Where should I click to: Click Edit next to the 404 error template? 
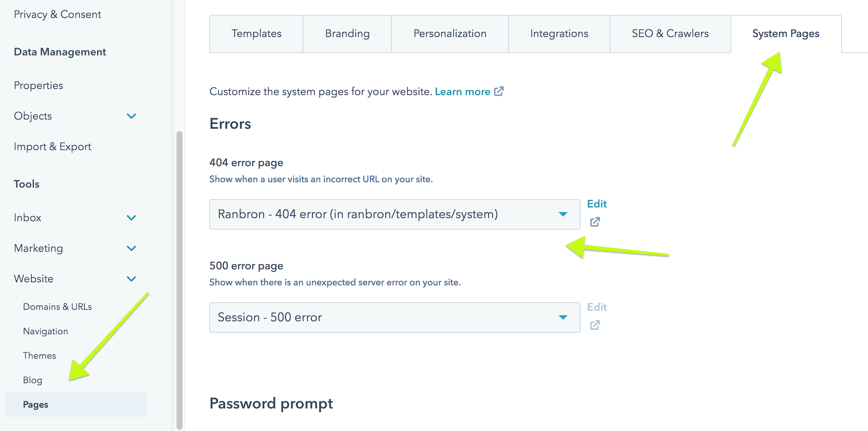click(x=597, y=204)
